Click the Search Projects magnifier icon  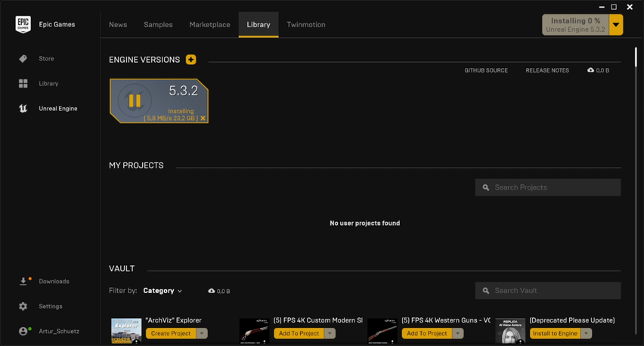coord(486,187)
